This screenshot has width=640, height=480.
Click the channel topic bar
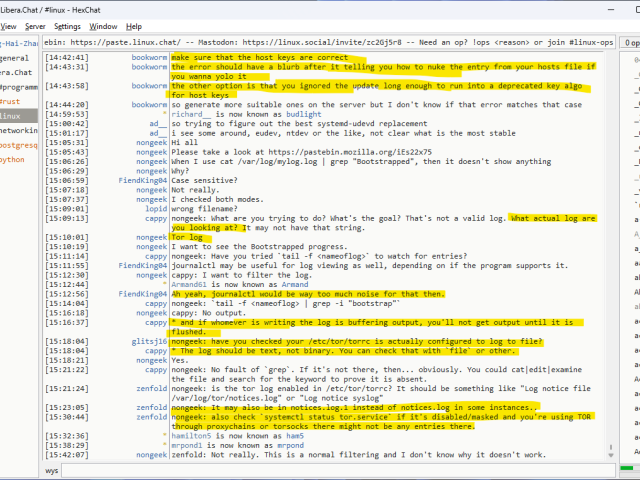tap(330, 44)
